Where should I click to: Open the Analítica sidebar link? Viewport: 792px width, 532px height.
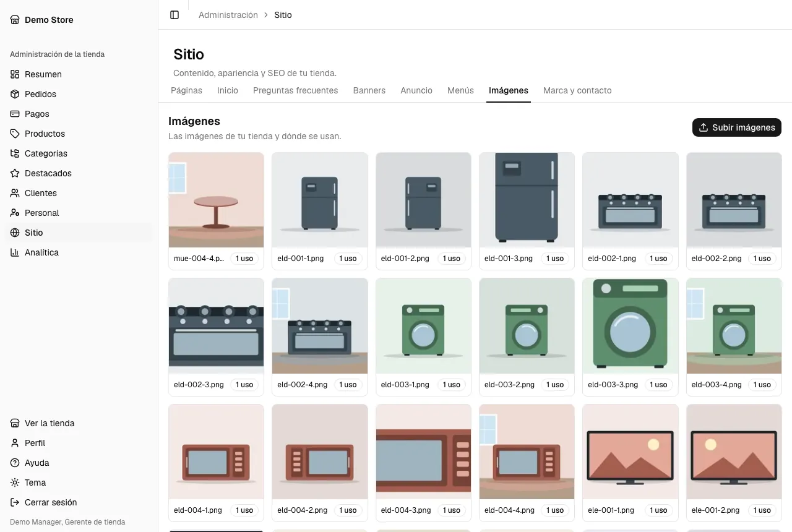[x=79, y=252]
